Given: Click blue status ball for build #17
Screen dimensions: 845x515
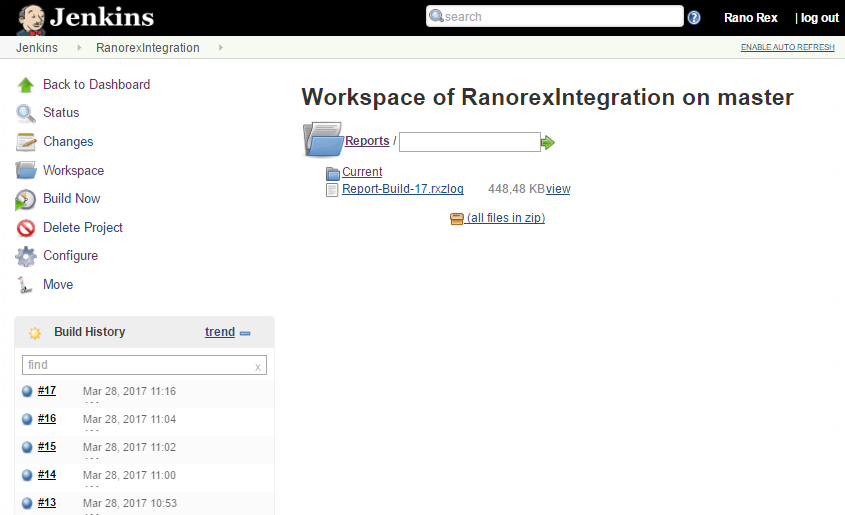Looking at the screenshot, I should (27, 391).
